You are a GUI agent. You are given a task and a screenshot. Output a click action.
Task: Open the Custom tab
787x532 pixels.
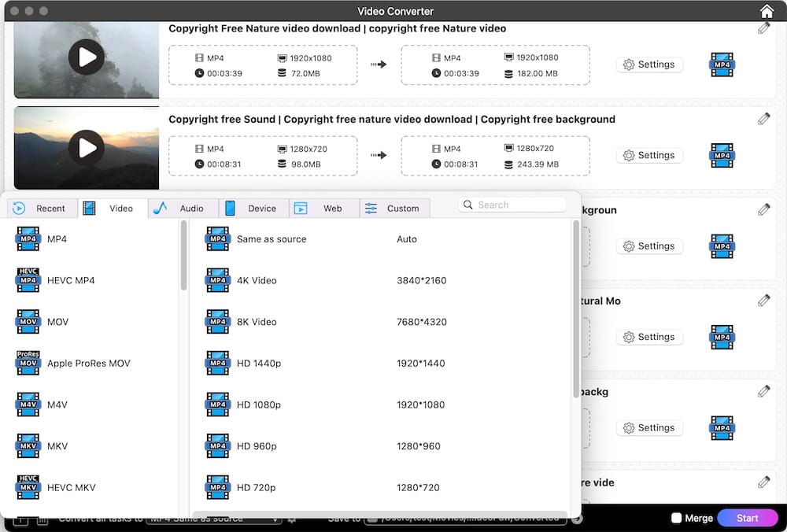pos(394,209)
